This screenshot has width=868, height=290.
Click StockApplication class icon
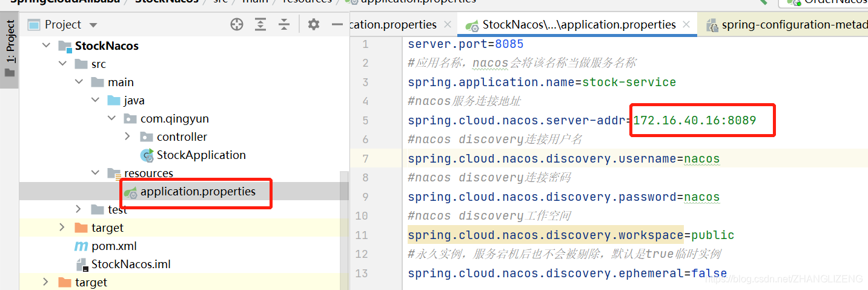pyautogui.click(x=147, y=155)
